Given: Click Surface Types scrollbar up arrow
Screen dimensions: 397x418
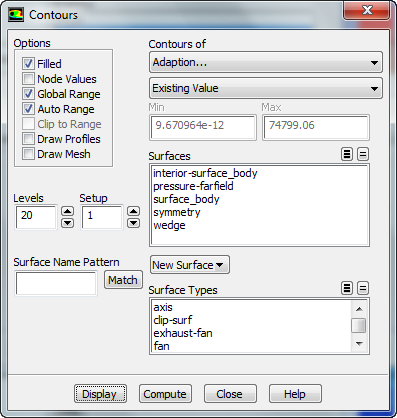Looking at the screenshot, I should pos(359,309).
